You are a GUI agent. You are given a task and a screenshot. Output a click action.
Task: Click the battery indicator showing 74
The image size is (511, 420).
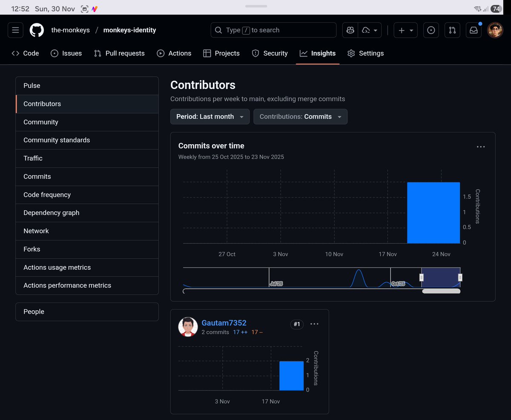496,9
